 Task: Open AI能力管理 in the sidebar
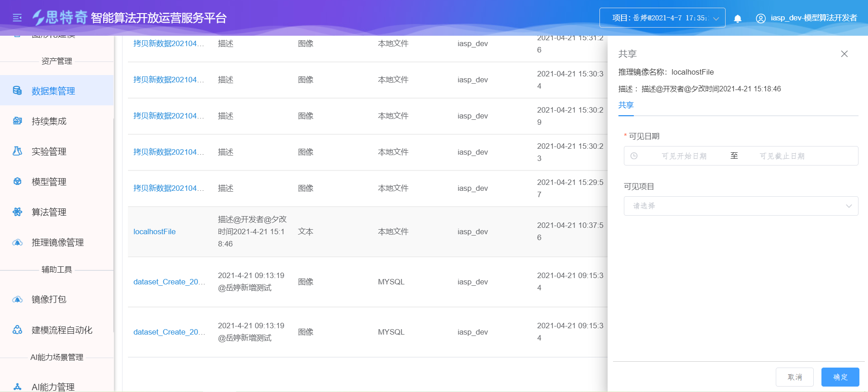tap(57, 387)
